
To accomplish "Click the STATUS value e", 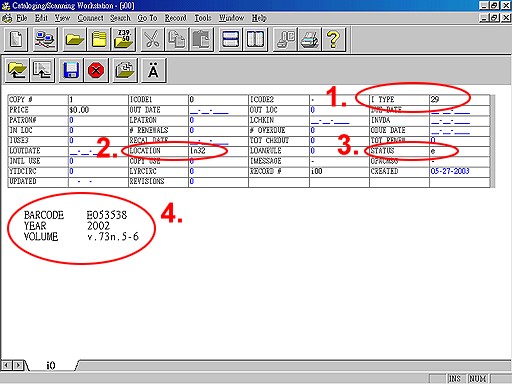I will click(433, 151).
